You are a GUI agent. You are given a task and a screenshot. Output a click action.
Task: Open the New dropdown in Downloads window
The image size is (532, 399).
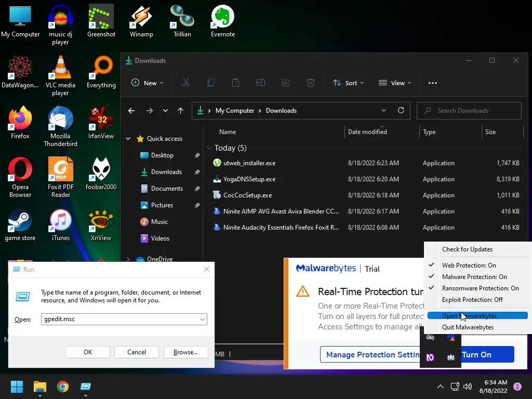tap(147, 83)
